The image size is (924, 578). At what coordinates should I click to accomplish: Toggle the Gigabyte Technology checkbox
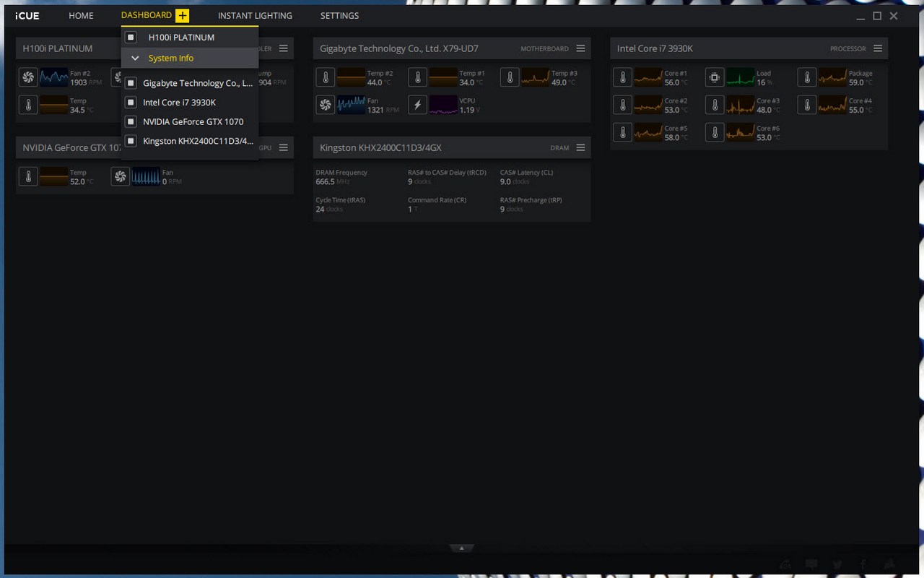[x=131, y=83]
